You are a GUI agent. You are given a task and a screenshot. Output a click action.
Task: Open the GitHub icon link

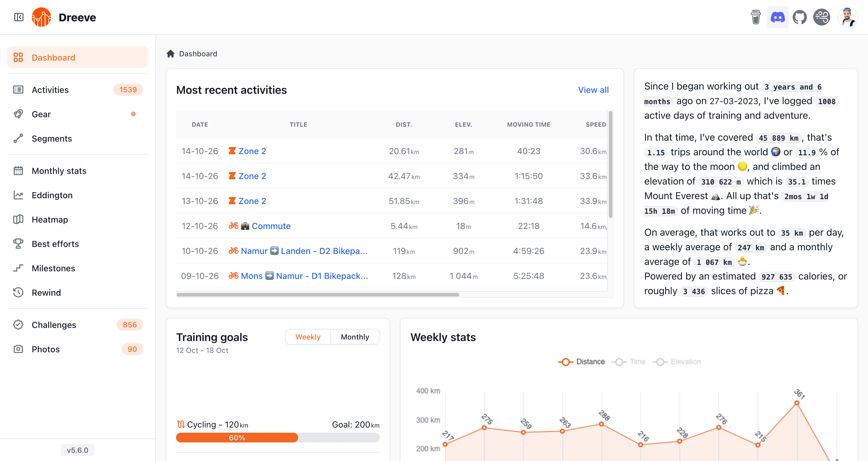click(799, 17)
